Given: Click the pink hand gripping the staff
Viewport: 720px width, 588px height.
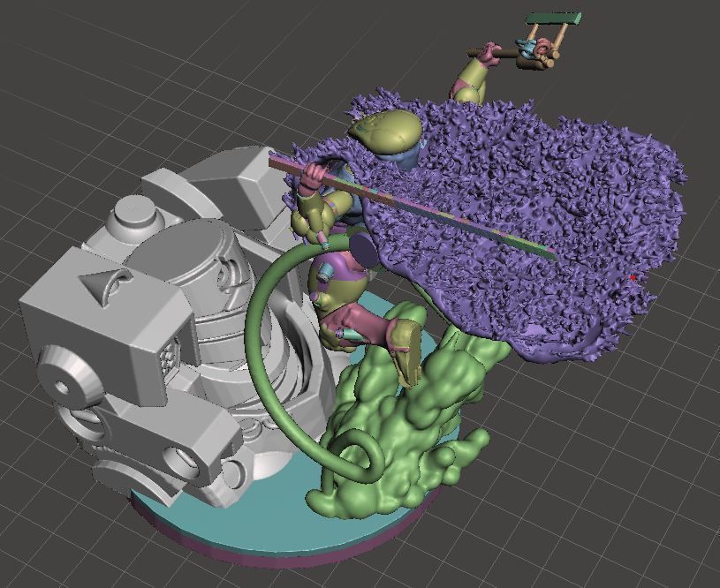Looking at the screenshot, I should pos(315,177).
